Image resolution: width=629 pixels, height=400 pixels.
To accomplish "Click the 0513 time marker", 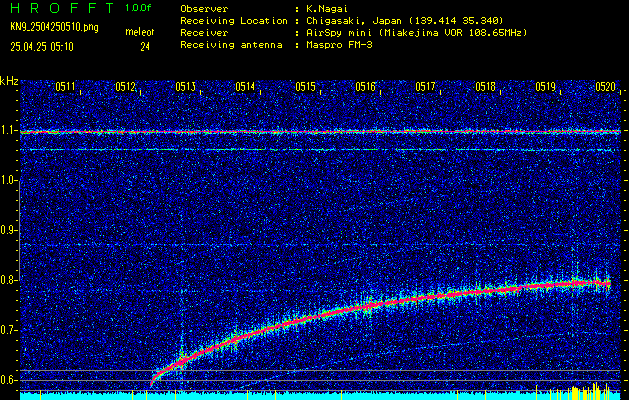I will 185,86.
